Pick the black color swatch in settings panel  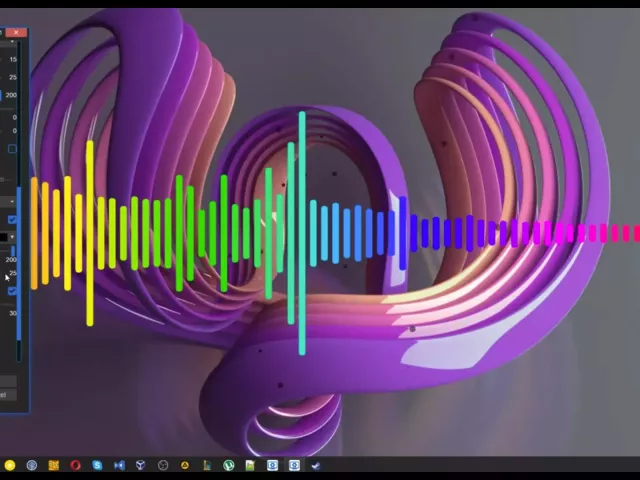point(4,238)
